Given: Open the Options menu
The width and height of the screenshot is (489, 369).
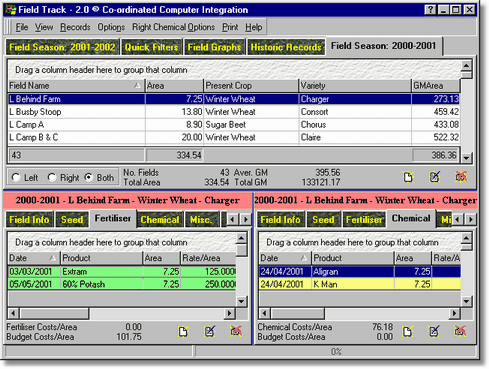Looking at the screenshot, I should click(111, 27).
